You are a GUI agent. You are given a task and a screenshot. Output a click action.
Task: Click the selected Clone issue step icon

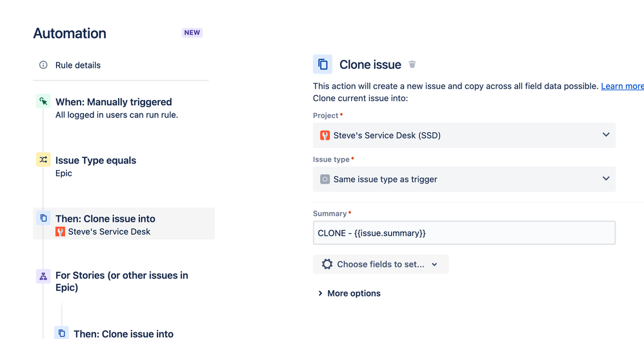[x=43, y=218]
